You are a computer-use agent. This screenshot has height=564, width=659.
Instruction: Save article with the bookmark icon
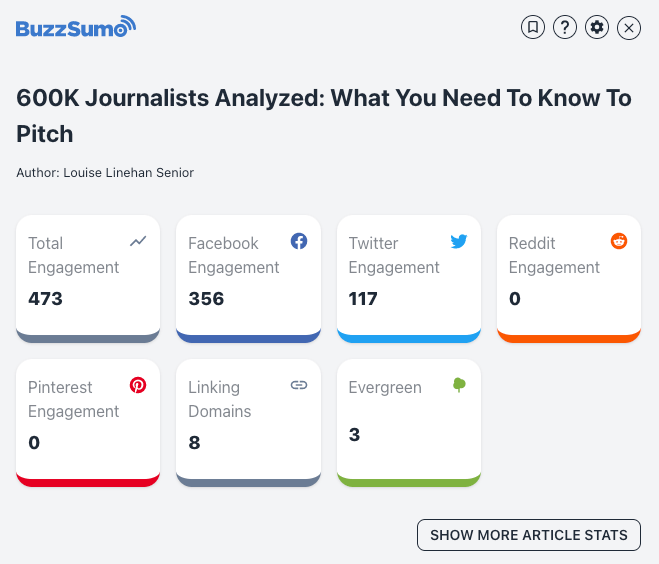coord(533,28)
